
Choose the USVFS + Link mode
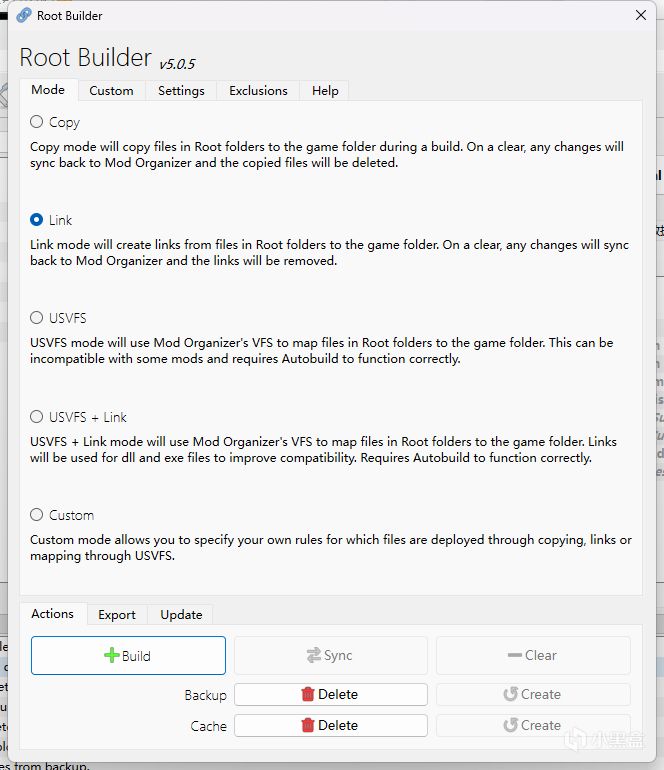36,417
